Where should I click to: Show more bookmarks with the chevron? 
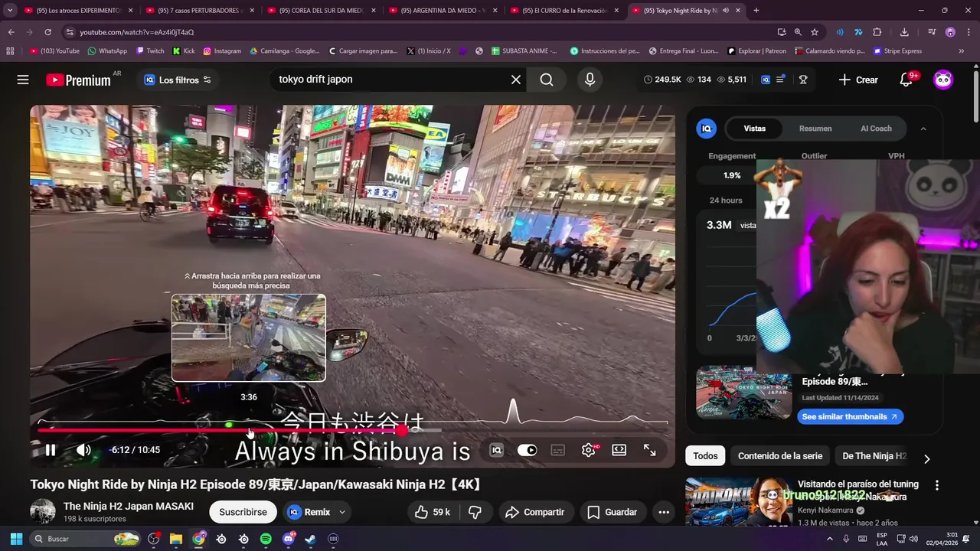coord(962,51)
